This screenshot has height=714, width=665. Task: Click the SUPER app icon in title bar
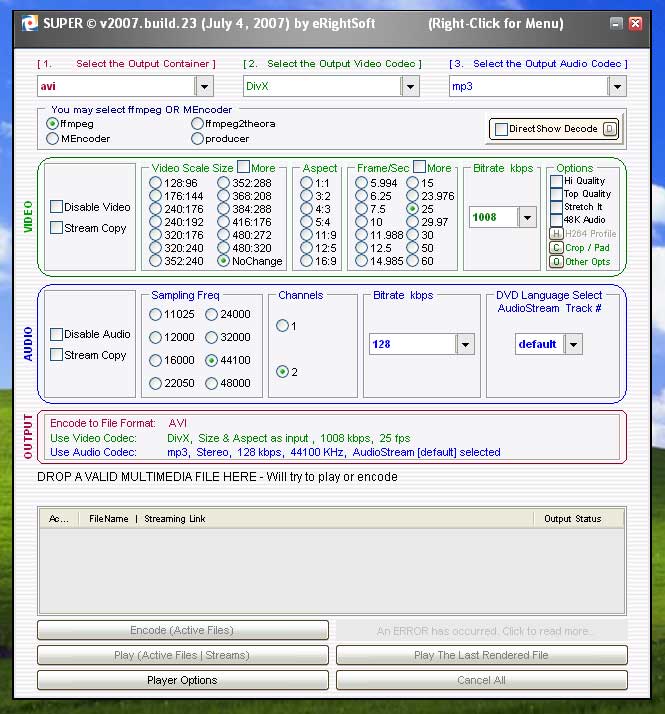pos(30,23)
